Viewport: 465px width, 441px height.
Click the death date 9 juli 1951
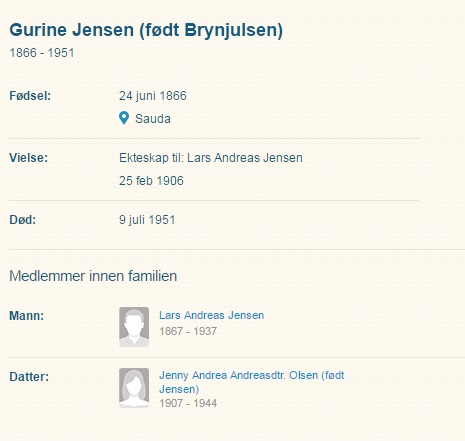(x=147, y=220)
